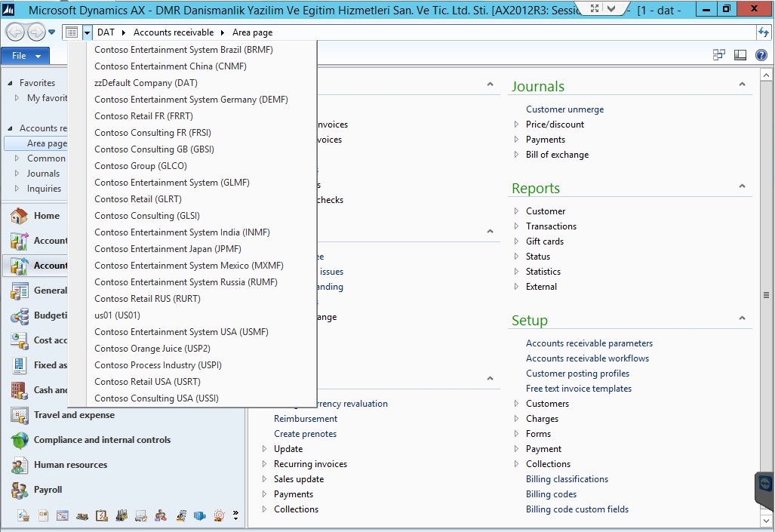This screenshot has width=775, height=532.
Task: Click the people group icon in bottom strip
Action: tap(161, 516)
